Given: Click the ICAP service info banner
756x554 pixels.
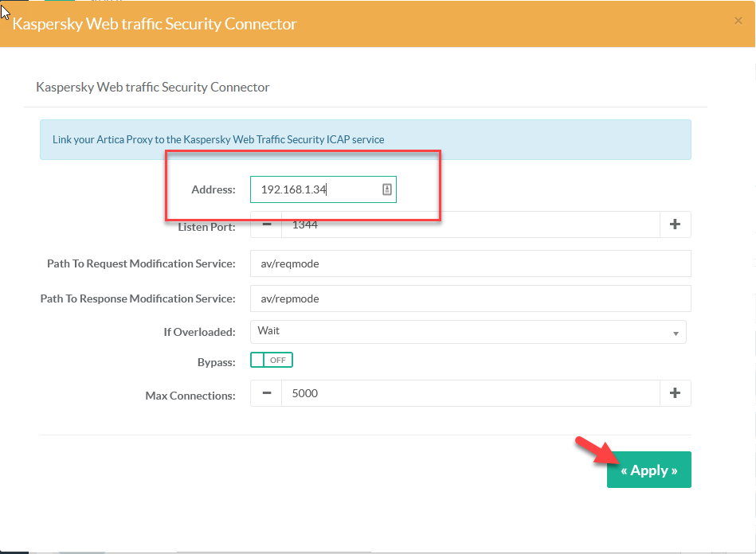Looking at the screenshot, I should [365, 139].
